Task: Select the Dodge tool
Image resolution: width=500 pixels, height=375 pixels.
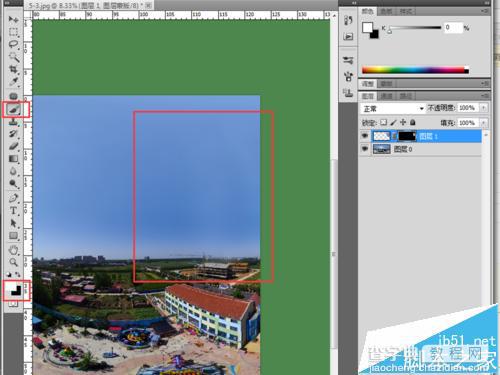Action: [x=13, y=184]
